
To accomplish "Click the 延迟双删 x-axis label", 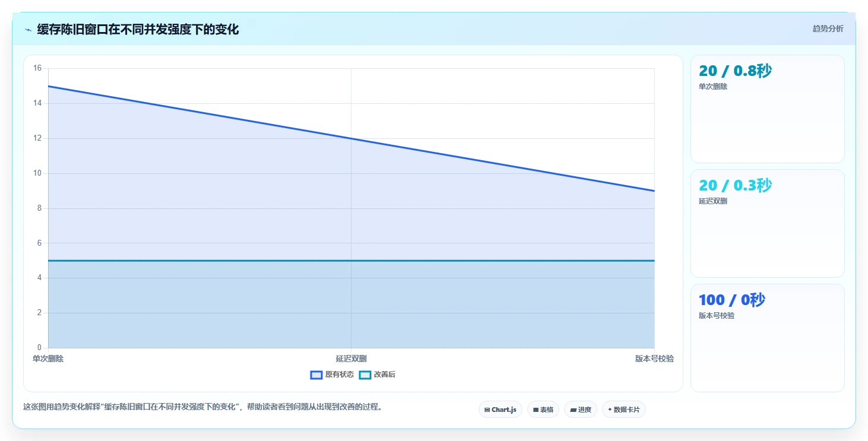I will (351, 358).
